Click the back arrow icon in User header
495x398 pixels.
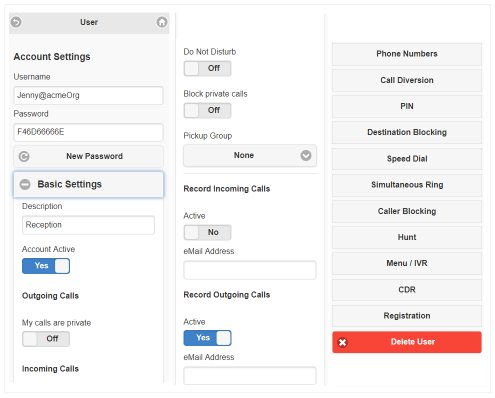click(16, 22)
